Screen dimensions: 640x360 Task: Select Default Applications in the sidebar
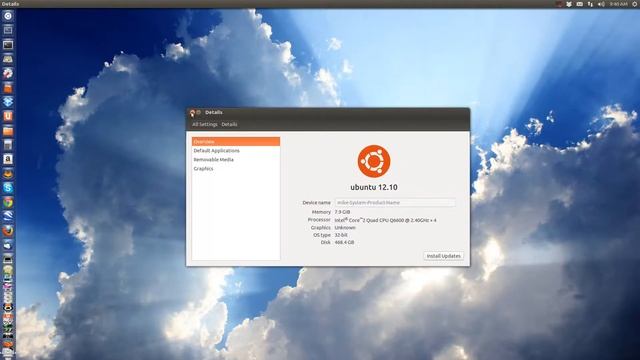(236, 151)
